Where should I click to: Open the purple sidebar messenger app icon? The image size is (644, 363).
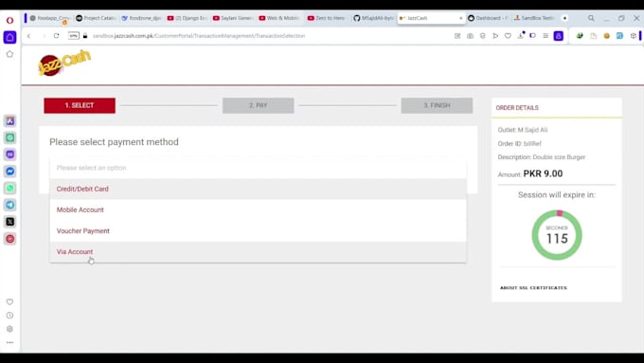9,154
